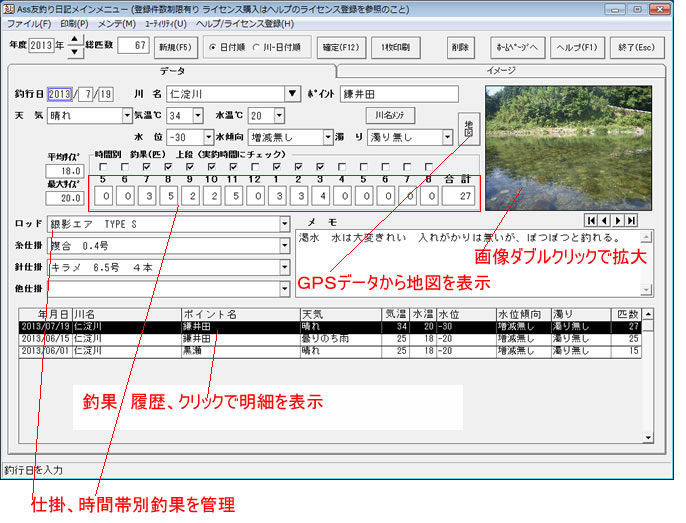The image size is (686, 523).
Task: Click the map (地図) button
Action: 468,128
